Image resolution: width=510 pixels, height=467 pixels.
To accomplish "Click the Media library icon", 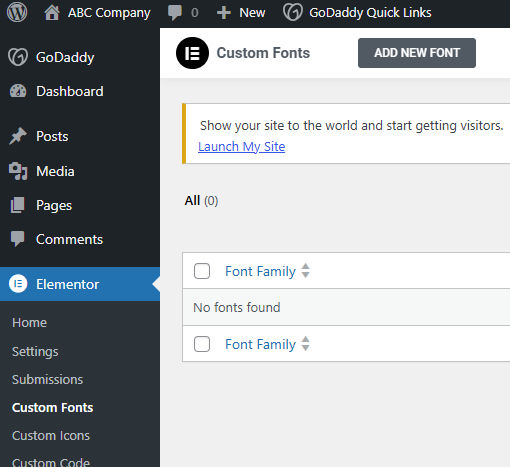I will (18, 171).
